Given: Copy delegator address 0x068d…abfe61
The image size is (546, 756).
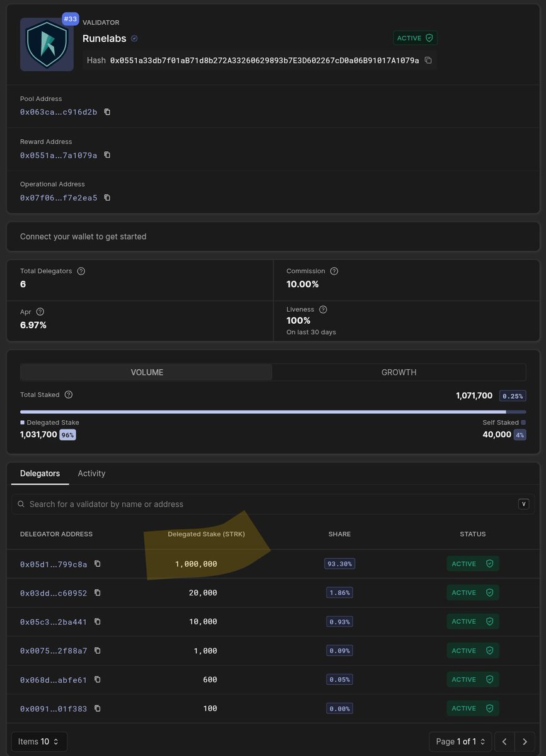Looking at the screenshot, I should (x=98, y=680).
